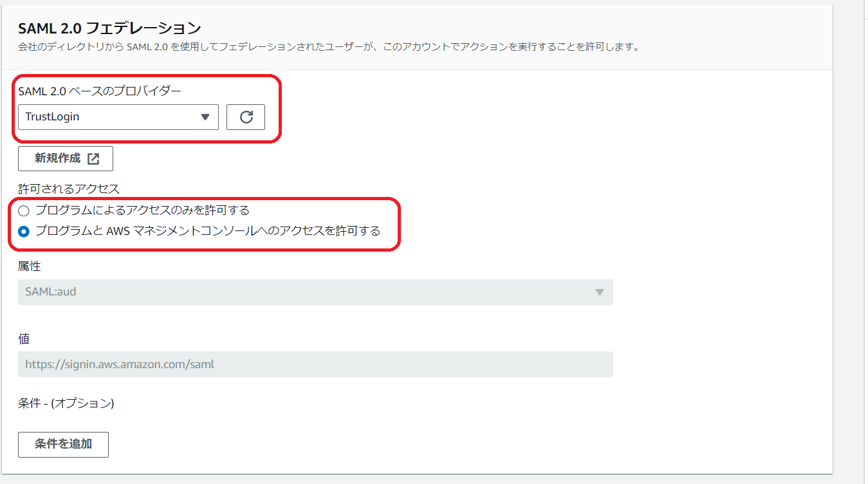The width and height of the screenshot is (868, 484).
Task: Click the 条件 - (オプション) label
Action: tap(66, 404)
